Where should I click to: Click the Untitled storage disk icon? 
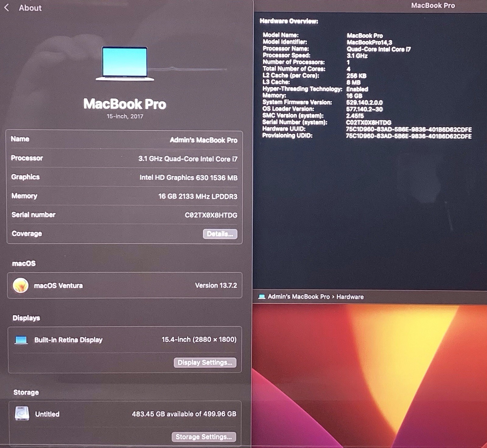coord(22,414)
